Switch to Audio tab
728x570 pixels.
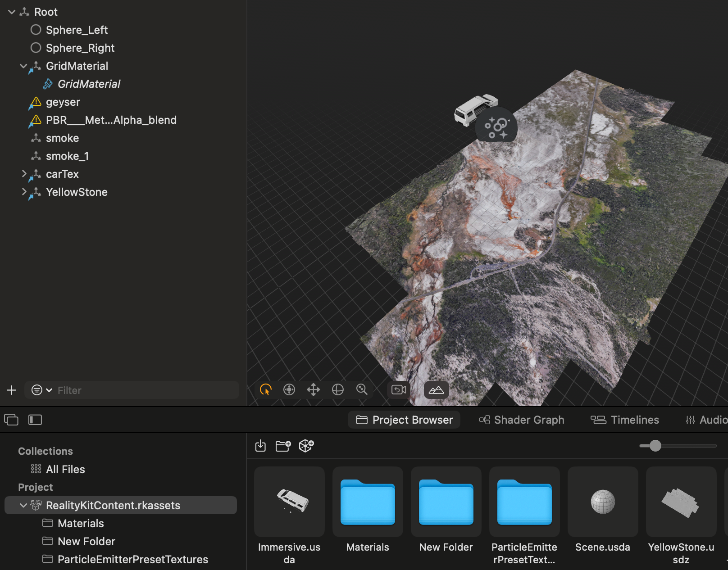point(706,420)
